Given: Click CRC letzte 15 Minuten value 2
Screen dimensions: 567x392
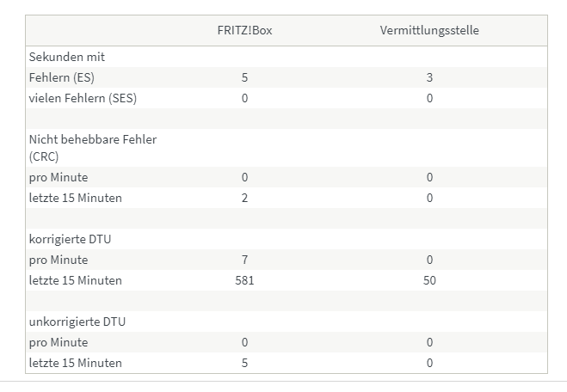Looking at the screenshot, I should pos(245,198).
